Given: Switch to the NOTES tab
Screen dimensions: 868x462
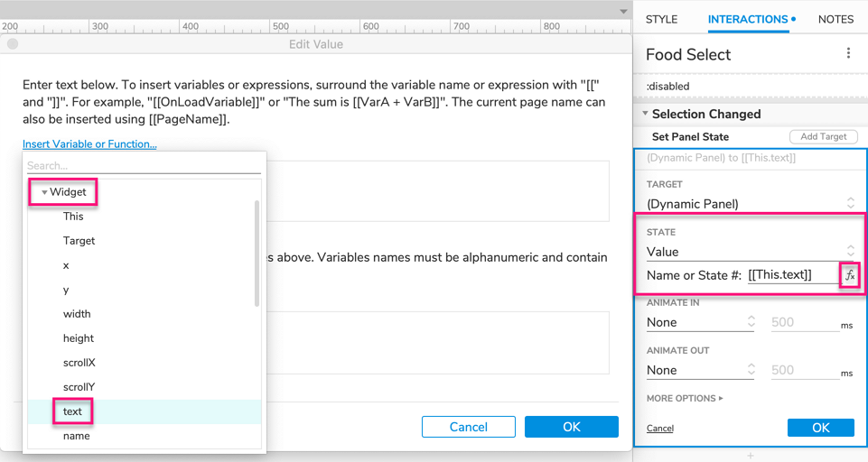Looking at the screenshot, I should tap(835, 19).
